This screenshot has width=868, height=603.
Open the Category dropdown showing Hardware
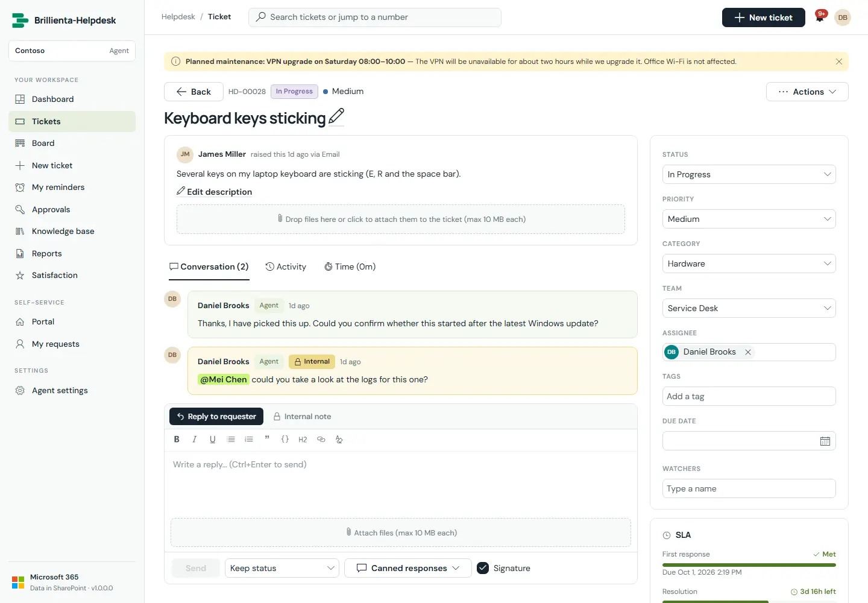749,264
